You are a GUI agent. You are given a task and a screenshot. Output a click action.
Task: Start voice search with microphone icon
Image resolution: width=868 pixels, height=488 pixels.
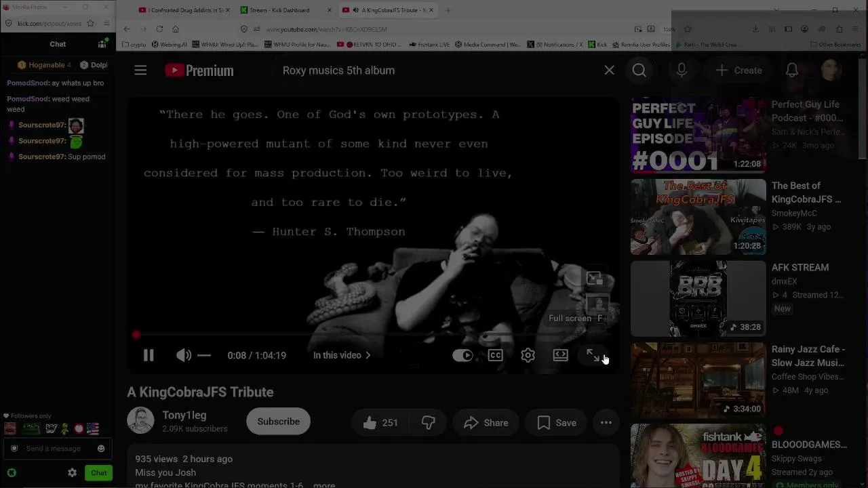click(682, 70)
